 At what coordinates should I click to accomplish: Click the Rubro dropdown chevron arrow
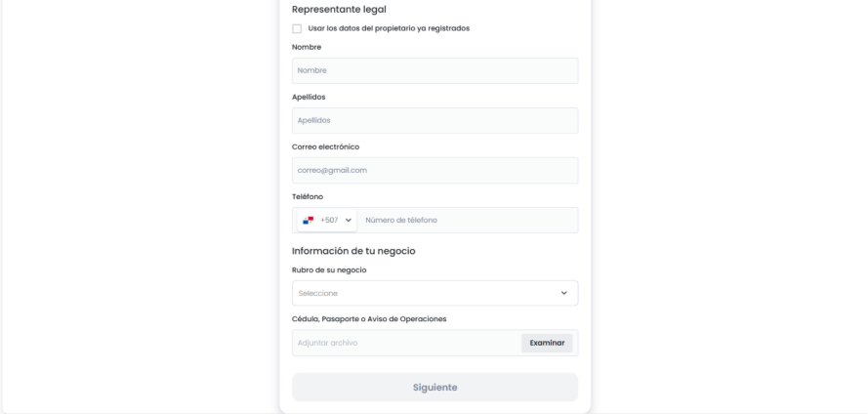coord(563,293)
